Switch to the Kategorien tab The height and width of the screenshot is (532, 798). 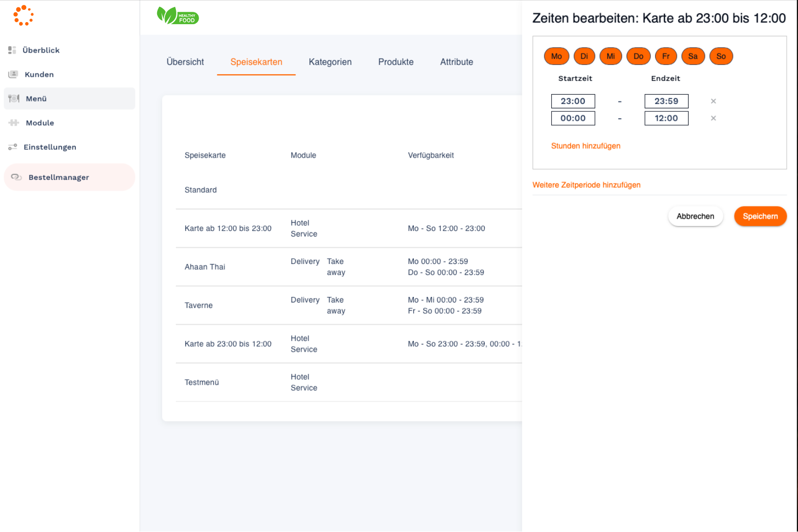coord(330,62)
